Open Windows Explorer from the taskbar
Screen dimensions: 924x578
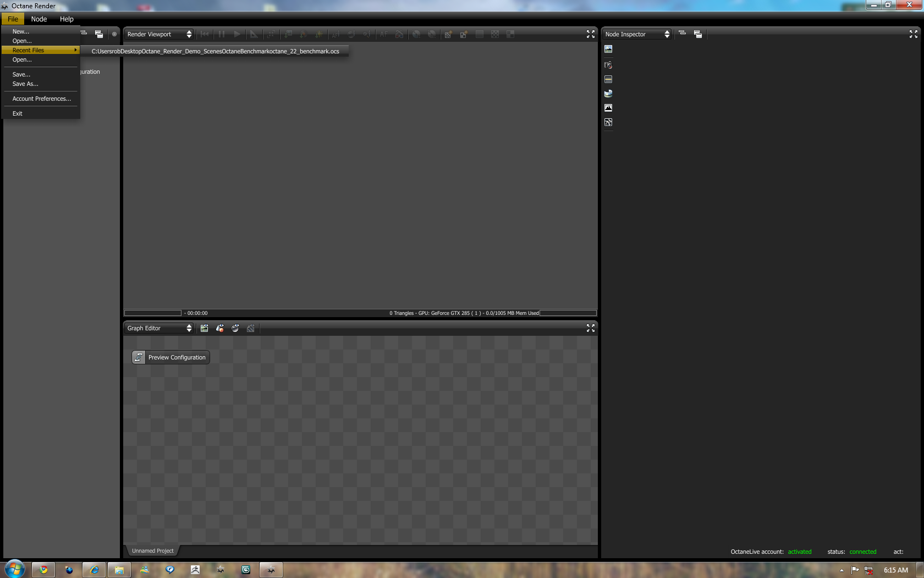[119, 570]
